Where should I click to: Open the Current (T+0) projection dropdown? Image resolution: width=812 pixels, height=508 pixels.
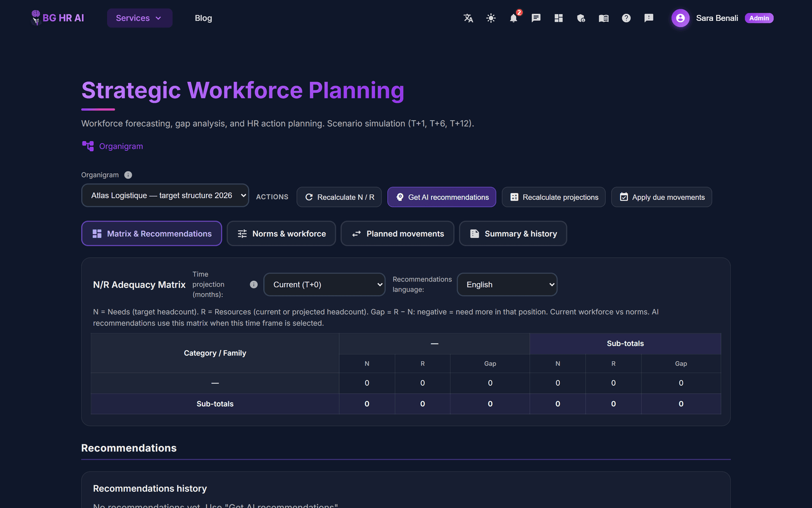click(x=325, y=284)
